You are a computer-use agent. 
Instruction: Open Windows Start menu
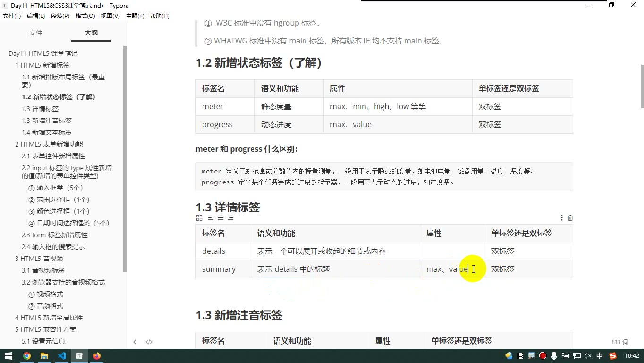point(9,356)
